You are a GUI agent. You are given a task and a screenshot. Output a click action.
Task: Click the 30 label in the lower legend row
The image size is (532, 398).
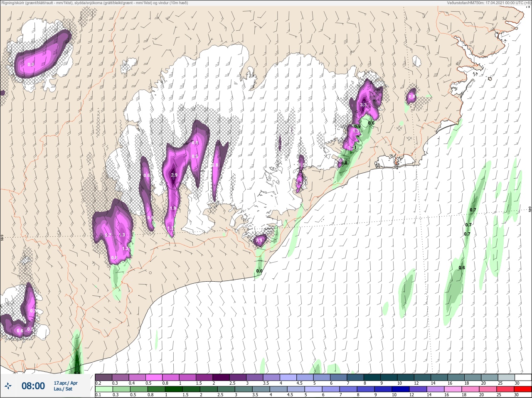pyautogui.click(x=517, y=395)
